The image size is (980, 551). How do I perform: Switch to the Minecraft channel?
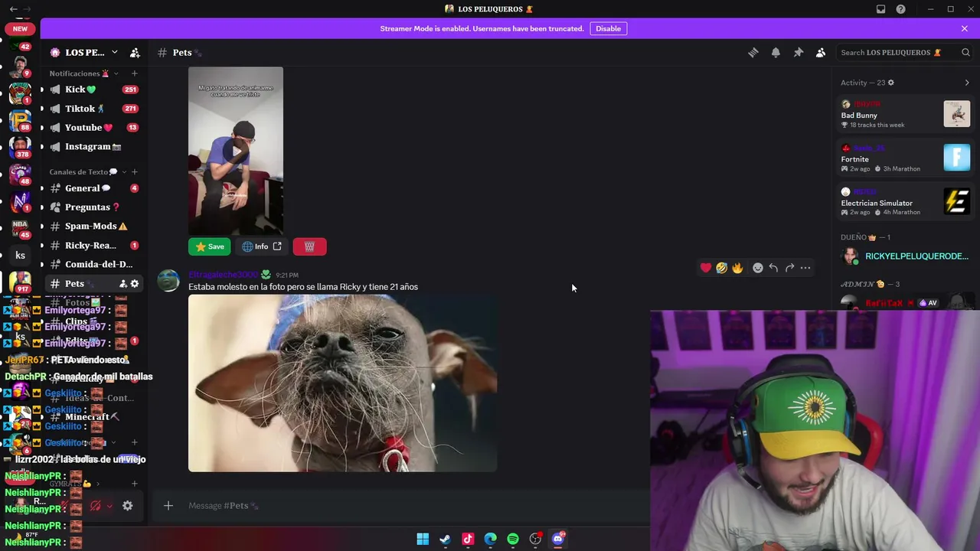click(94, 417)
